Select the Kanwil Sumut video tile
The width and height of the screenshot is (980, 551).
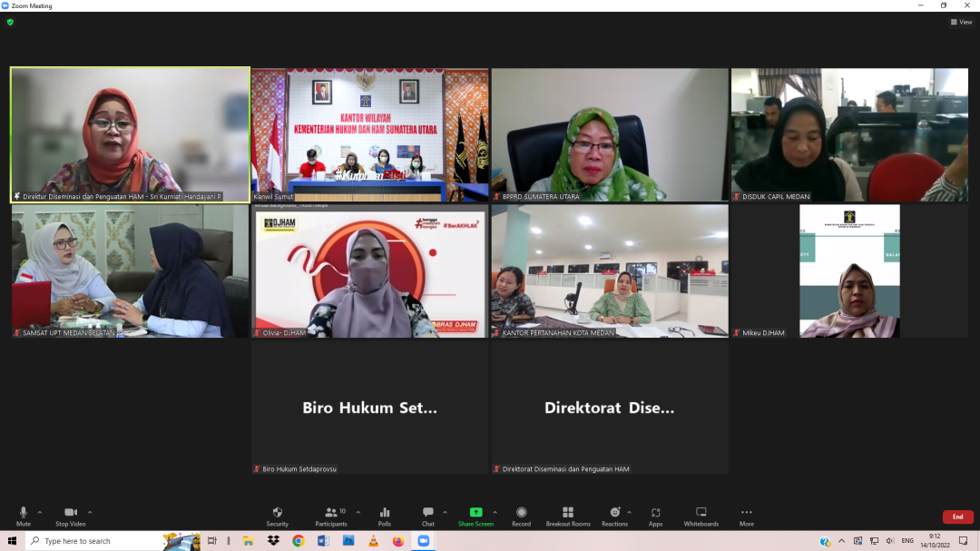pyautogui.click(x=369, y=134)
